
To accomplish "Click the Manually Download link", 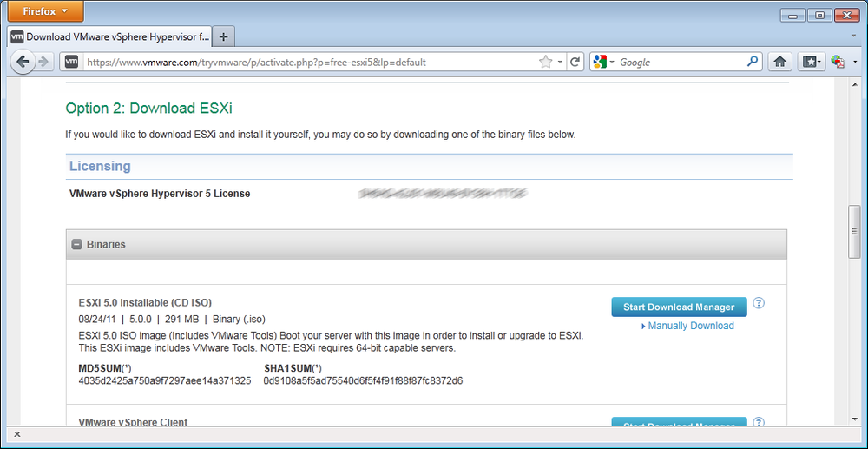I will click(x=691, y=326).
